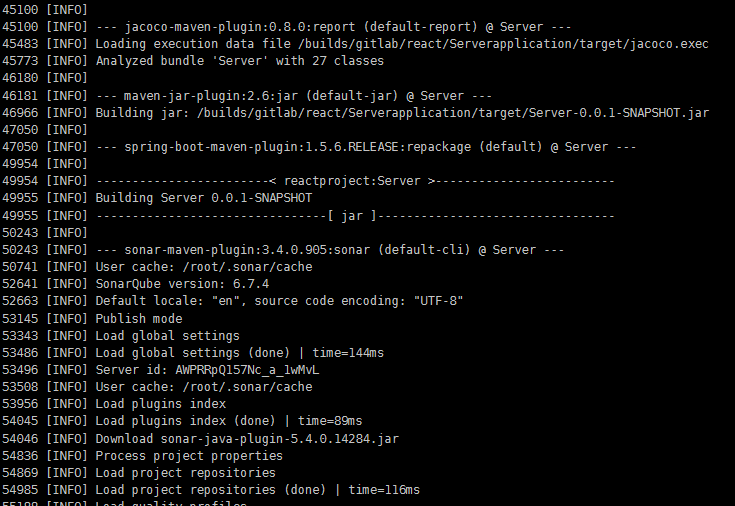Click the Server-0.0.1-SNAPSHOT.jar file path
This screenshot has width=735, height=506.
point(460,112)
